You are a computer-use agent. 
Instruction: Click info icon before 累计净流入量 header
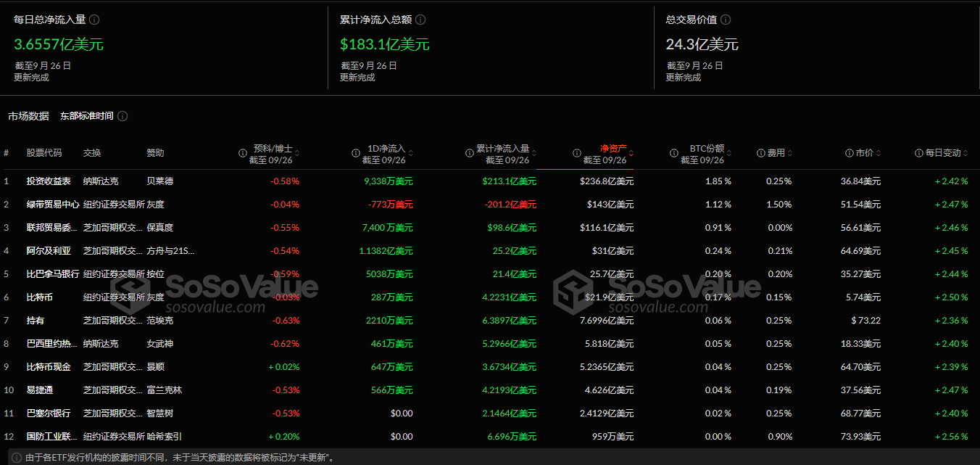(470, 153)
